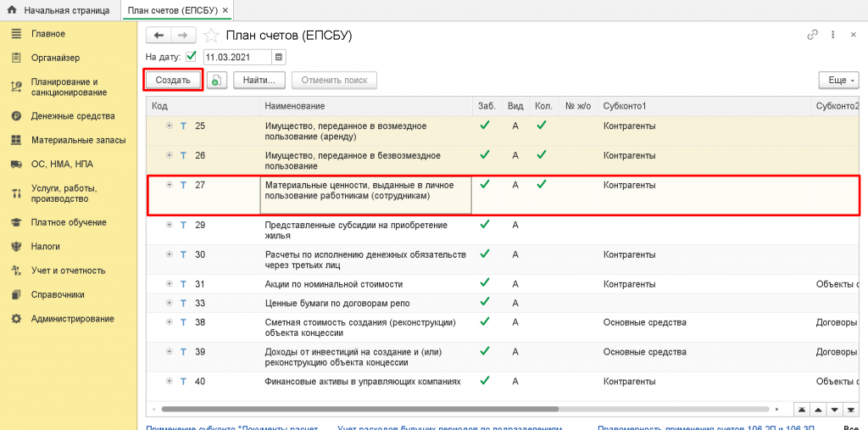Click the forward navigation arrow
The height and width of the screenshot is (430, 868).
183,35
